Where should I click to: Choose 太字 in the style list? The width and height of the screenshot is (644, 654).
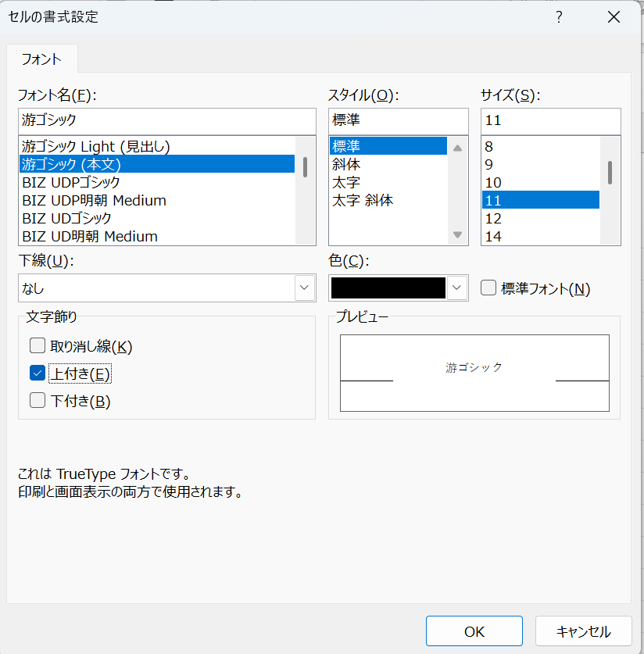(347, 182)
